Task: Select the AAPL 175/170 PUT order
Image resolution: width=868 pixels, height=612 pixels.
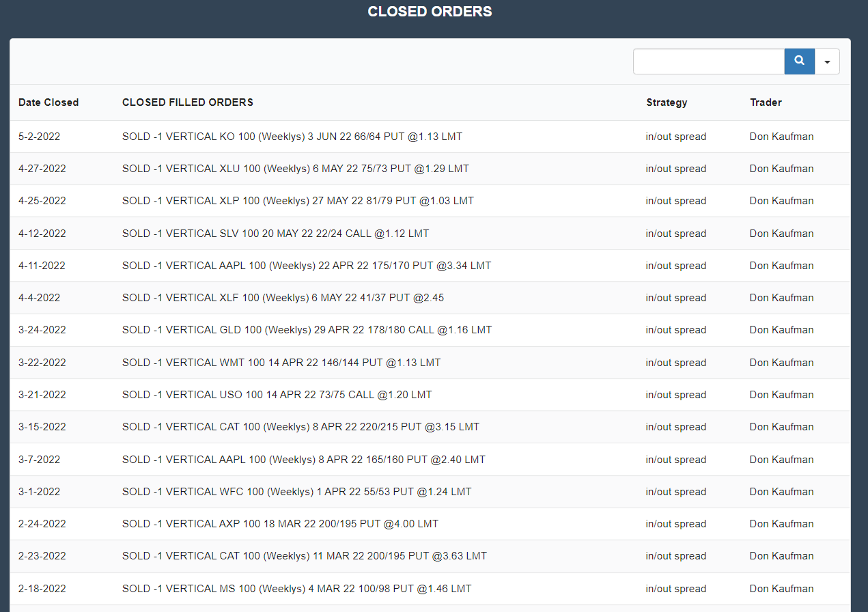Action: 307,266
